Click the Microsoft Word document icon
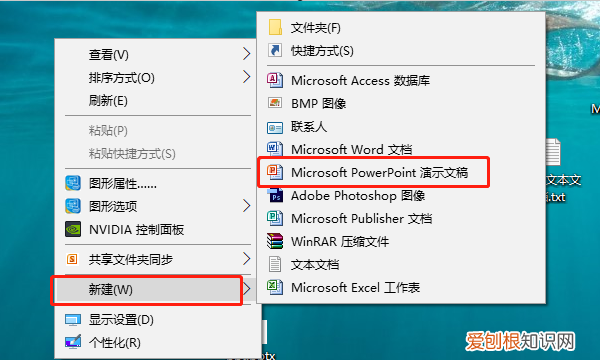This screenshot has width=600, height=360. pos(275,148)
